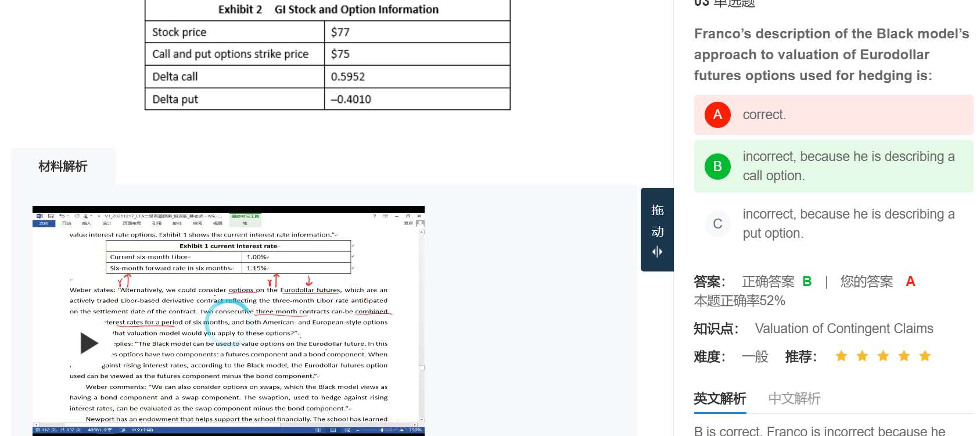This screenshot has height=436, width=980.
Task: Choose answer B about the call option
Action: (x=834, y=166)
